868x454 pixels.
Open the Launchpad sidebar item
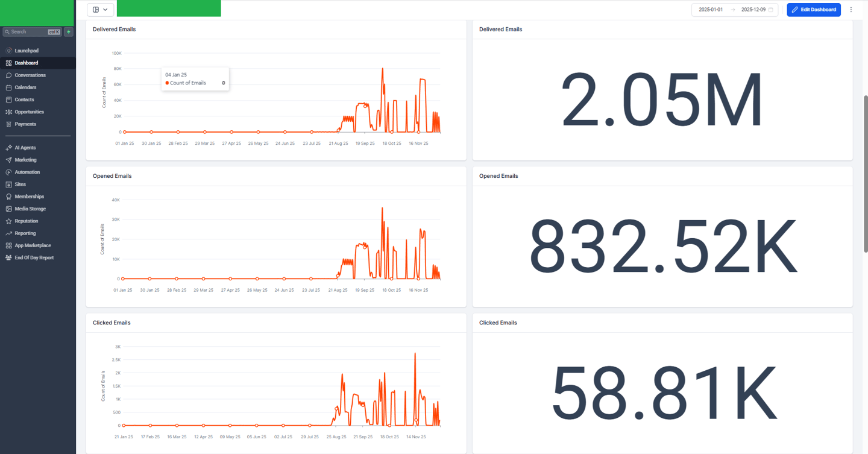pos(27,51)
